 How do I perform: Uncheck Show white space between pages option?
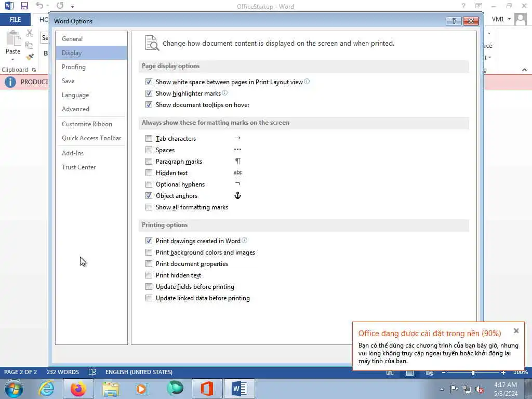149,82
